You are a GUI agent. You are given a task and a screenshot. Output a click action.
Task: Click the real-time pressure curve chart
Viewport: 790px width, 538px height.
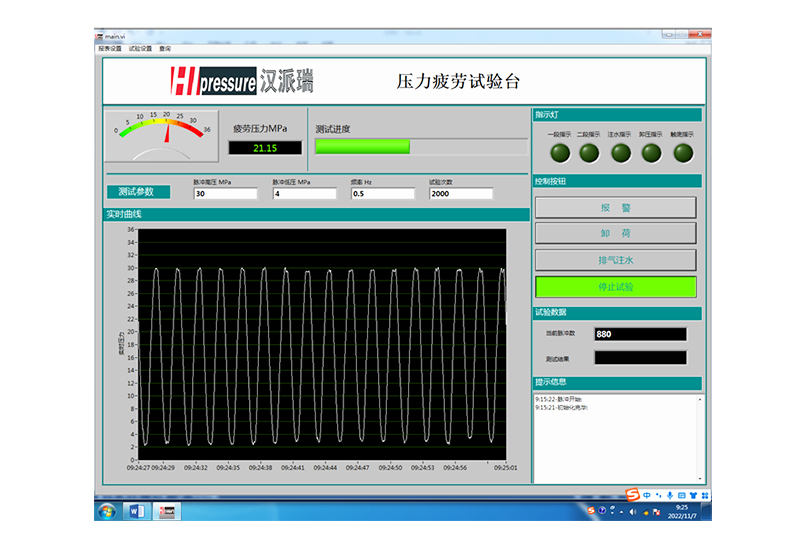click(322, 345)
